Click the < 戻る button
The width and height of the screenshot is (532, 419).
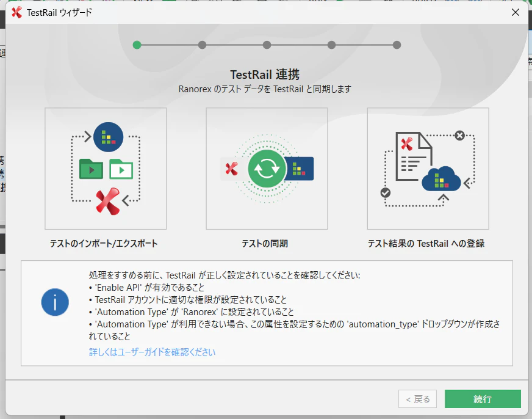417,399
